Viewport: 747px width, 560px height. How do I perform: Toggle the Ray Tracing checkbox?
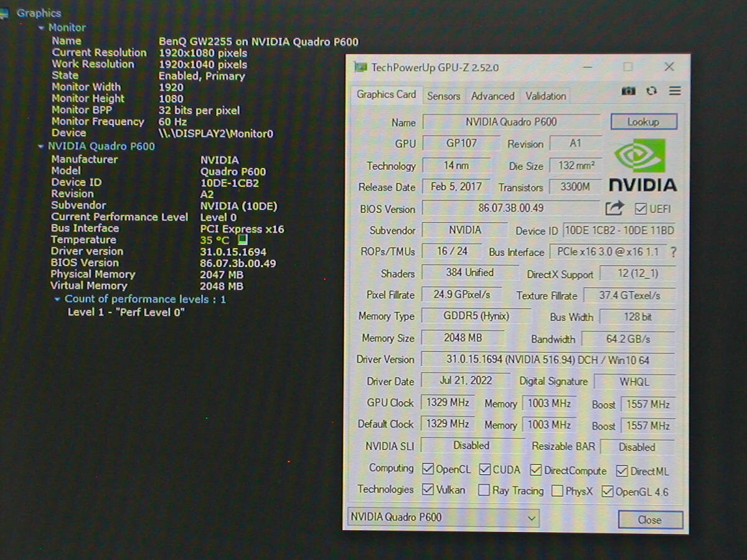coord(484,490)
